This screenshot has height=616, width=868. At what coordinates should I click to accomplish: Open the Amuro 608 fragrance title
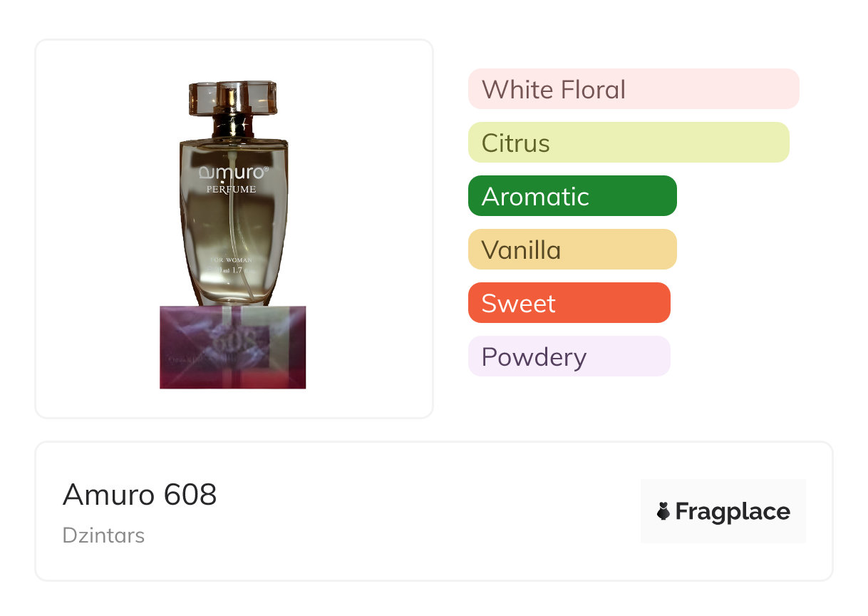(140, 495)
